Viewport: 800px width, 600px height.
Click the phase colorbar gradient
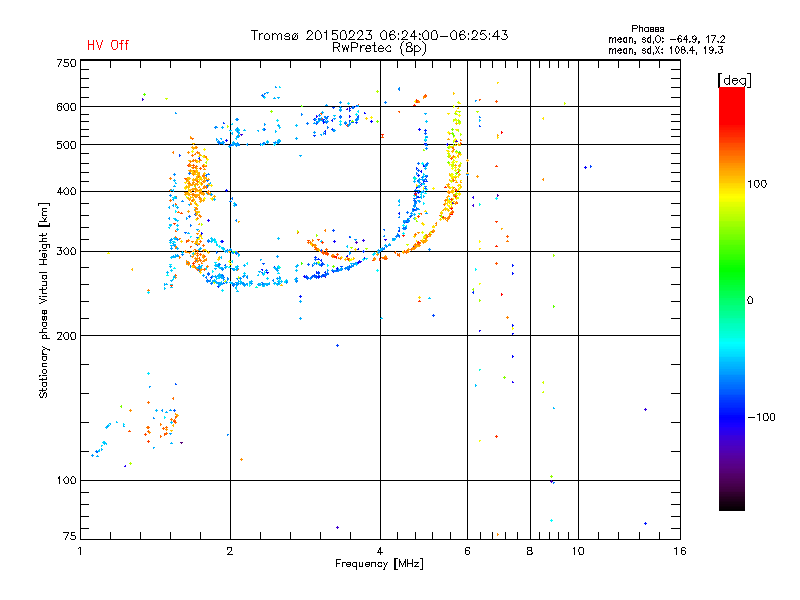tap(732, 298)
